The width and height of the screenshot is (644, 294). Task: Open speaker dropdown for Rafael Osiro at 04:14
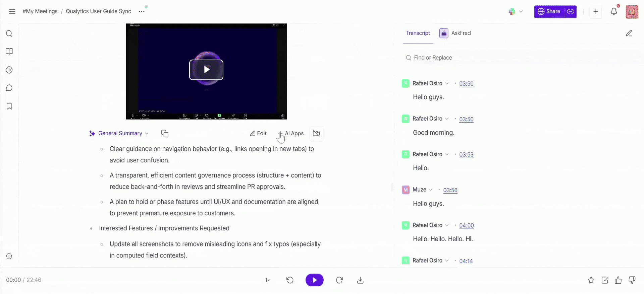click(x=447, y=261)
